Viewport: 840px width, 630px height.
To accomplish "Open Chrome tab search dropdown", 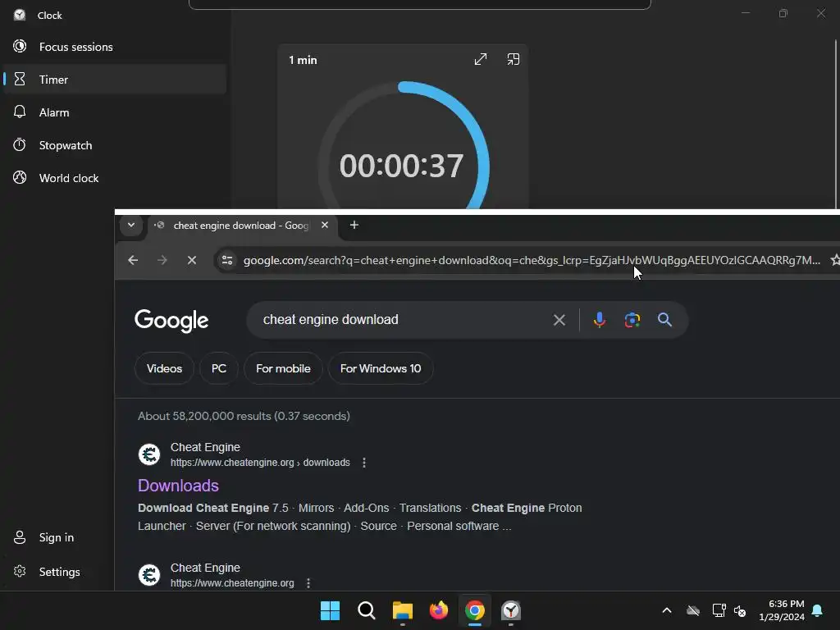I will (130, 225).
